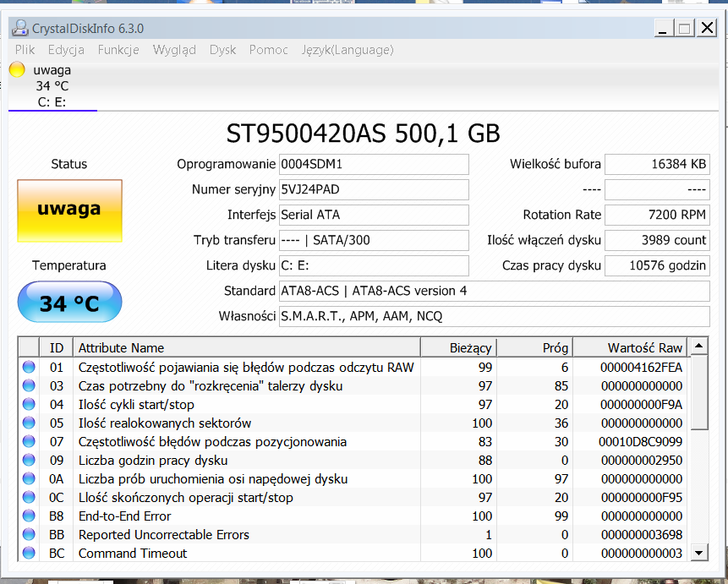Select row 'Reported Uncorrectable Errors'
Screen dimensions: 728x584
point(354,534)
